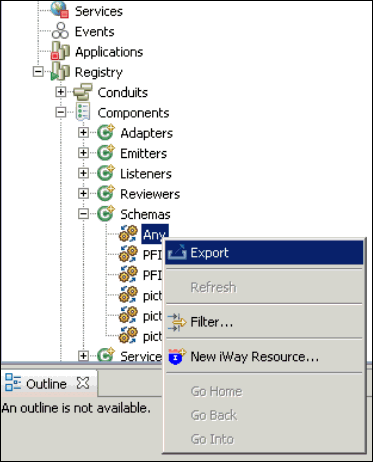Image resolution: width=373 pixels, height=462 pixels.
Task: Click the Adapters green icon
Action: (x=106, y=132)
